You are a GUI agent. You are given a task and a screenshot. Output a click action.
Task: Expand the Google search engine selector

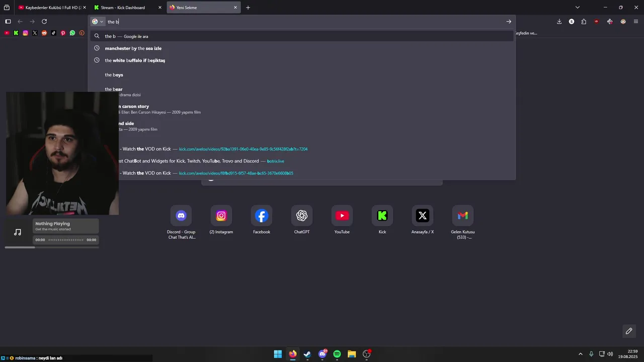tap(98, 22)
